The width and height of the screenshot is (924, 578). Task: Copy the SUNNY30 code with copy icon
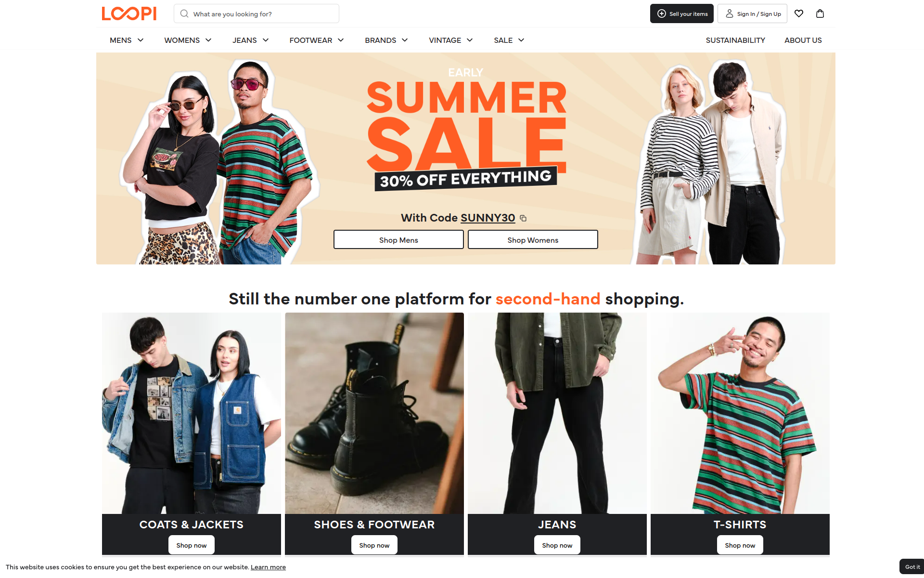coord(523,218)
